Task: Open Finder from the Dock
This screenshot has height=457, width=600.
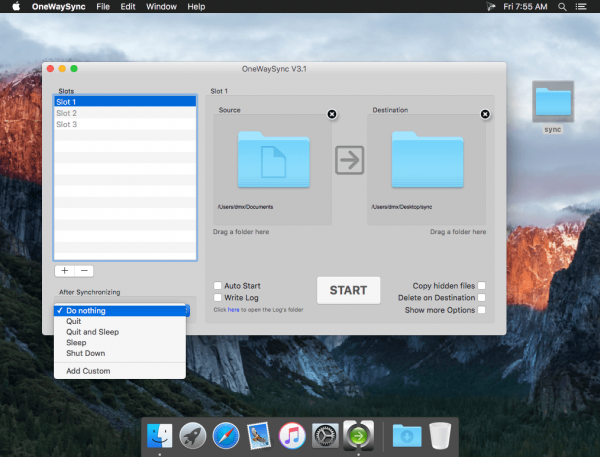Action: coord(160,436)
